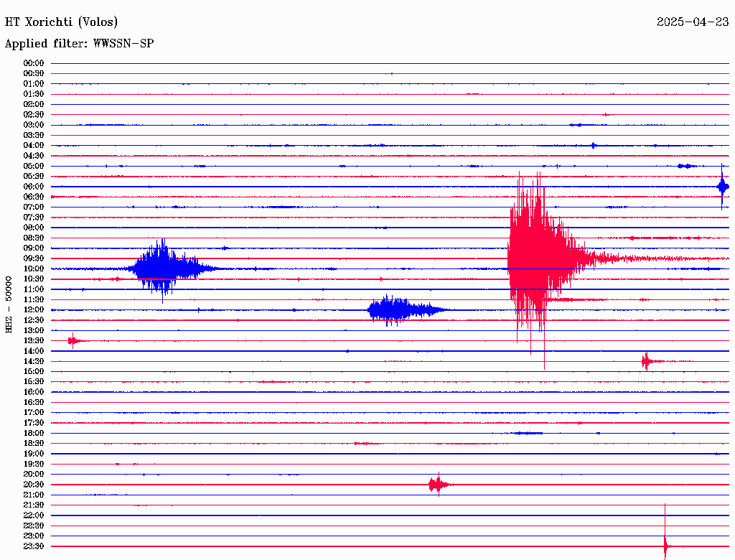Select the 11:00 time label
The height and width of the screenshot is (560, 735).
(34, 289)
